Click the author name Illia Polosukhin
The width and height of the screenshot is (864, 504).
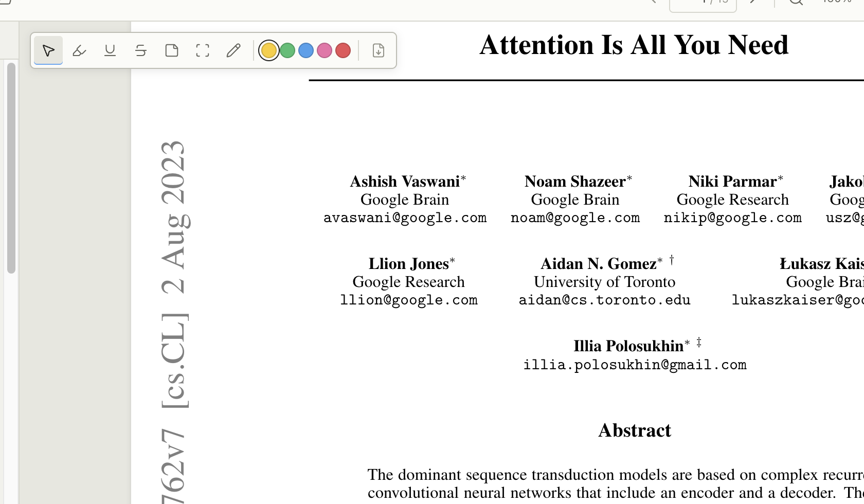coord(628,346)
